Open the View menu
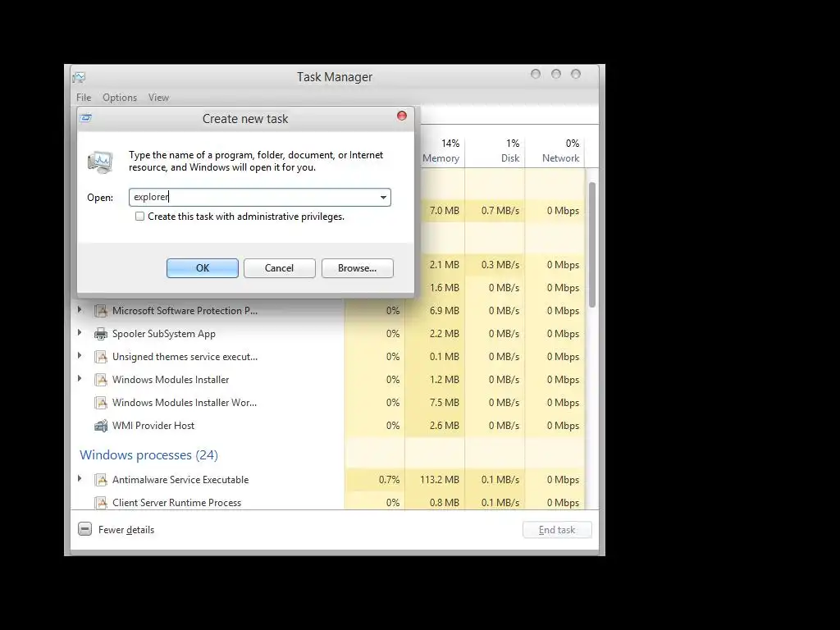 coord(158,98)
